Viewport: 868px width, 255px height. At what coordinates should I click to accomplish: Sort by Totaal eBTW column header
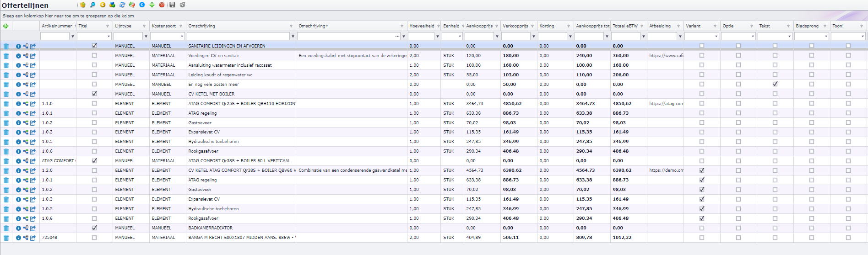[x=625, y=26]
